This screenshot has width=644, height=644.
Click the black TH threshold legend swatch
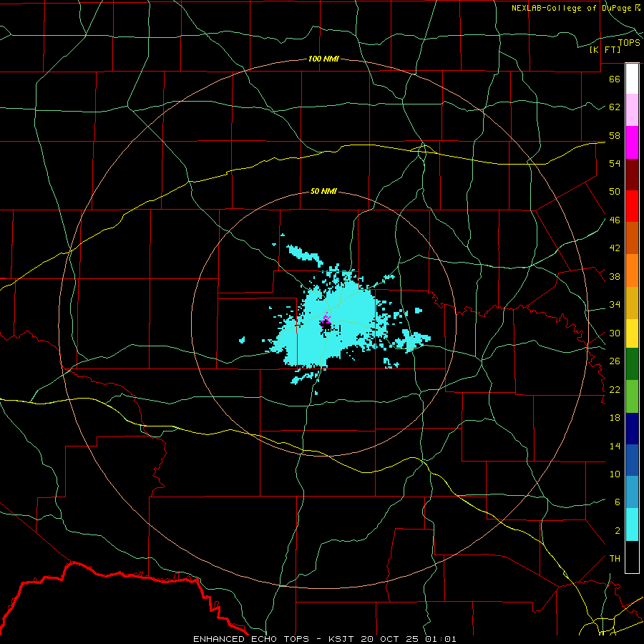632,557
